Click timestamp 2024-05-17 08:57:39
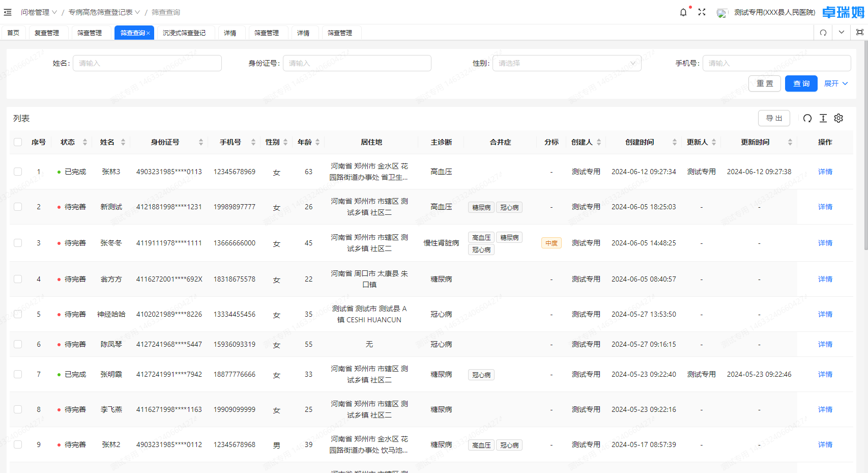 (644, 444)
